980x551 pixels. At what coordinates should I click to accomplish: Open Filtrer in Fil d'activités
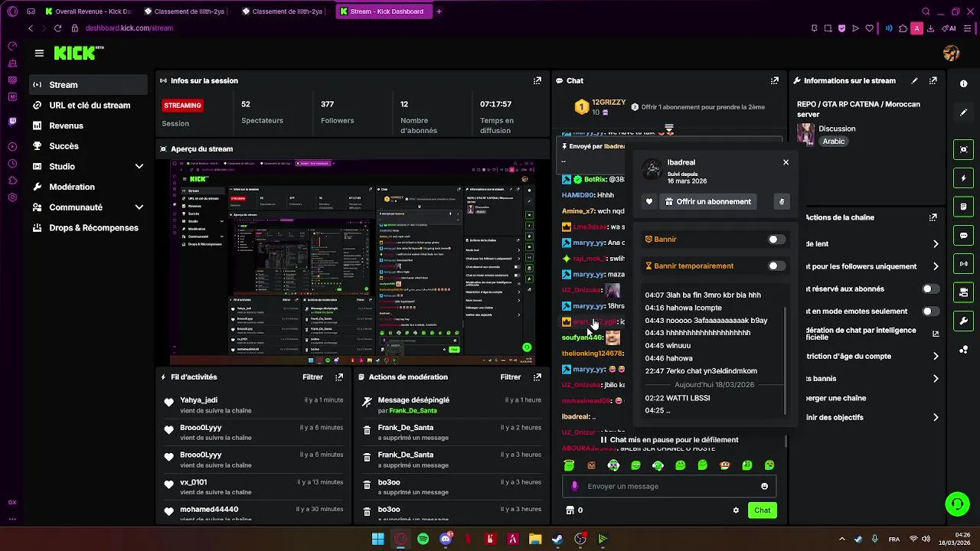(x=312, y=377)
